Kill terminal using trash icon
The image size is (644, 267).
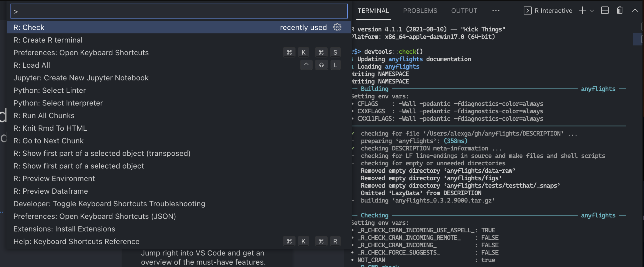tap(620, 11)
